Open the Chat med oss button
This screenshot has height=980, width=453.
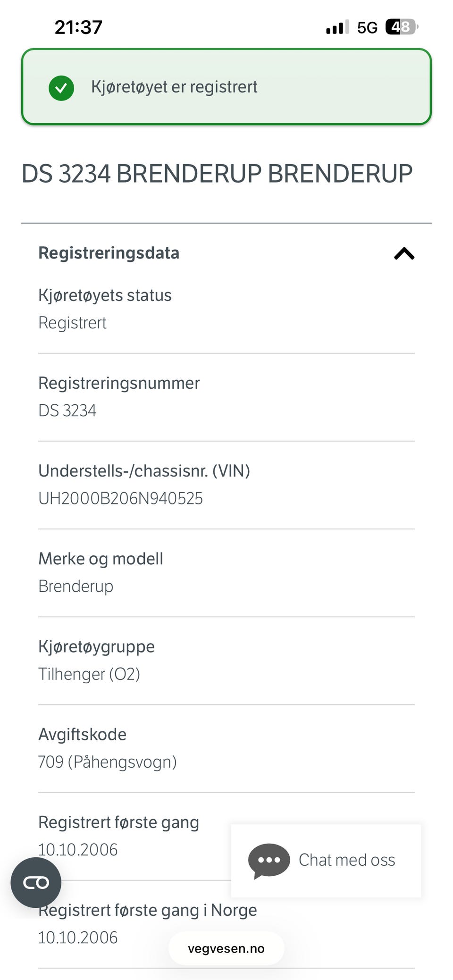coord(326,861)
